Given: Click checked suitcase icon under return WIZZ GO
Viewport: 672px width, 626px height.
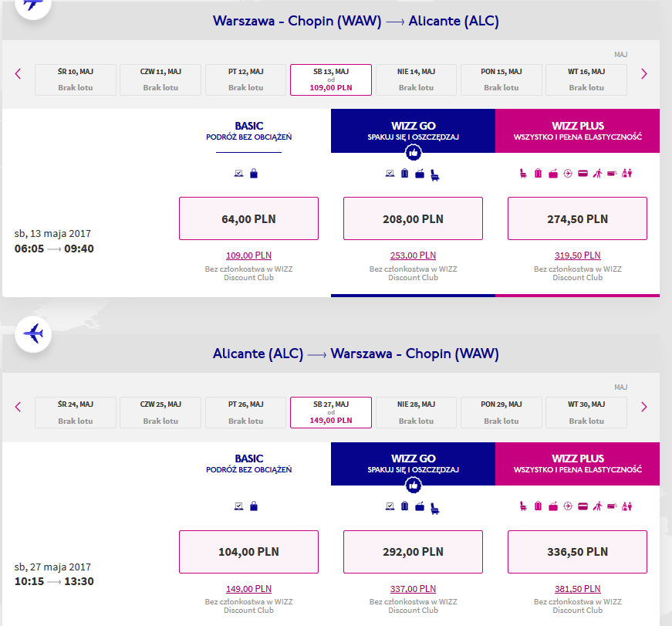Looking at the screenshot, I should pyautogui.click(x=404, y=506).
